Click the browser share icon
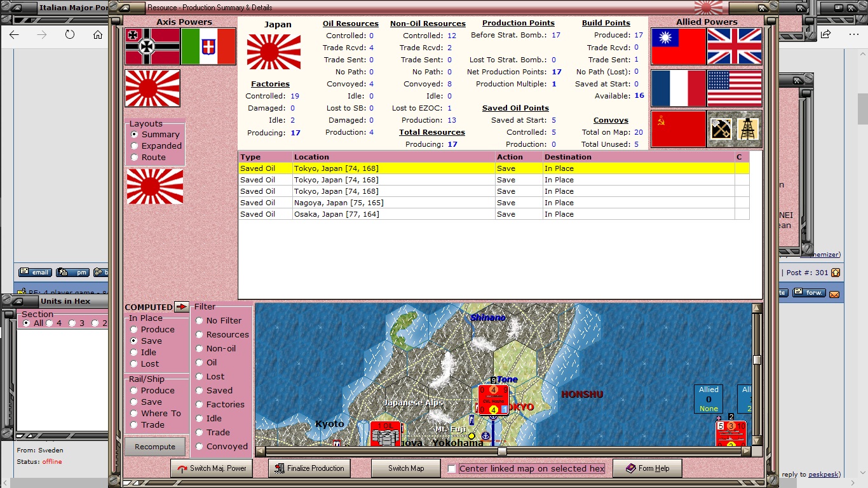 click(825, 34)
